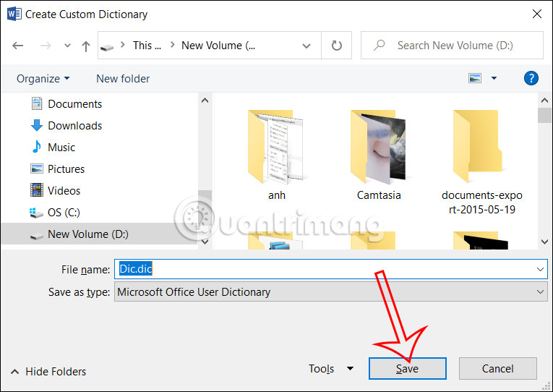Select Music in the navigation pane
This screenshot has height=392, width=553.
[61, 147]
